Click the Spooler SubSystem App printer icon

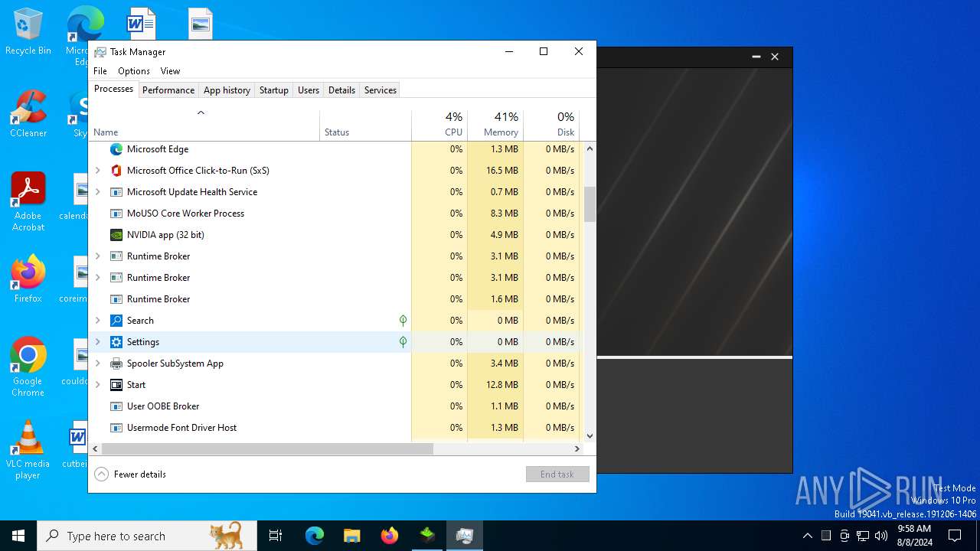[116, 364]
